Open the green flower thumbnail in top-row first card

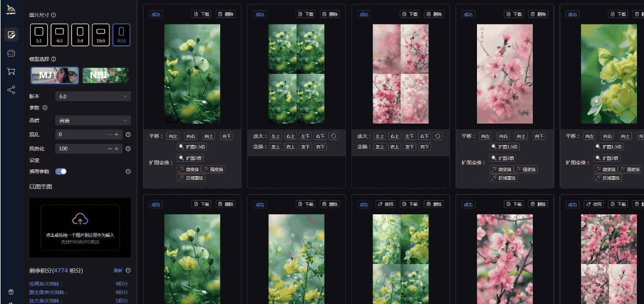tap(192, 74)
